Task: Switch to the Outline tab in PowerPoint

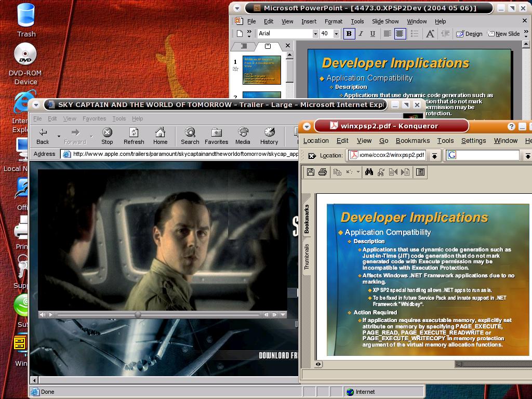Action: tap(244, 46)
